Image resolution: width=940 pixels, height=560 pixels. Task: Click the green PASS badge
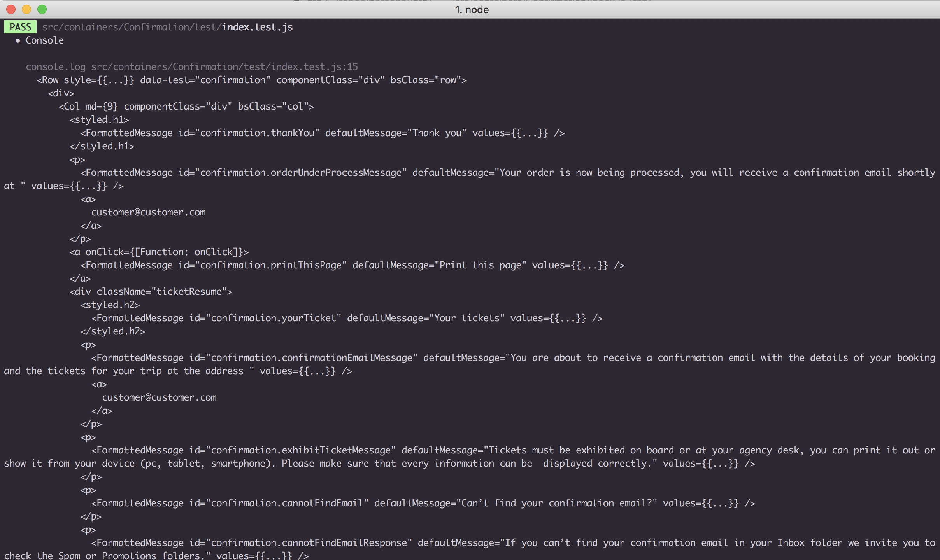click(x=20, y=26)
